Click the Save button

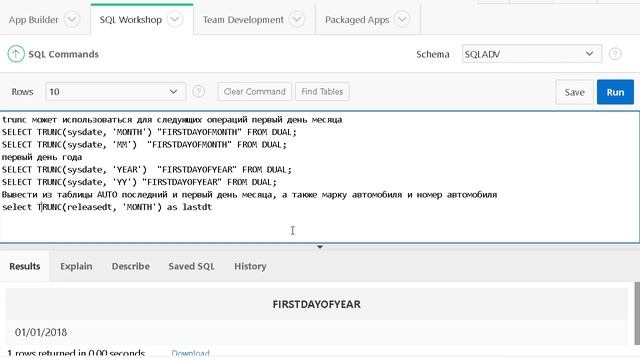click(574, 92)
